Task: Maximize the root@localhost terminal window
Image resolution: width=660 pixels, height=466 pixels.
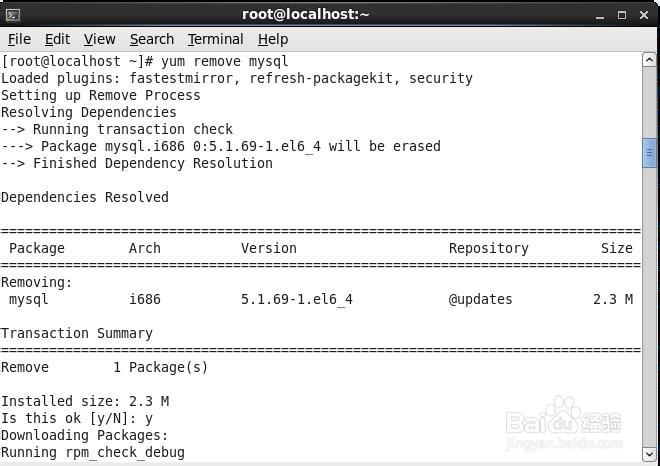Action: click(622, 16)
